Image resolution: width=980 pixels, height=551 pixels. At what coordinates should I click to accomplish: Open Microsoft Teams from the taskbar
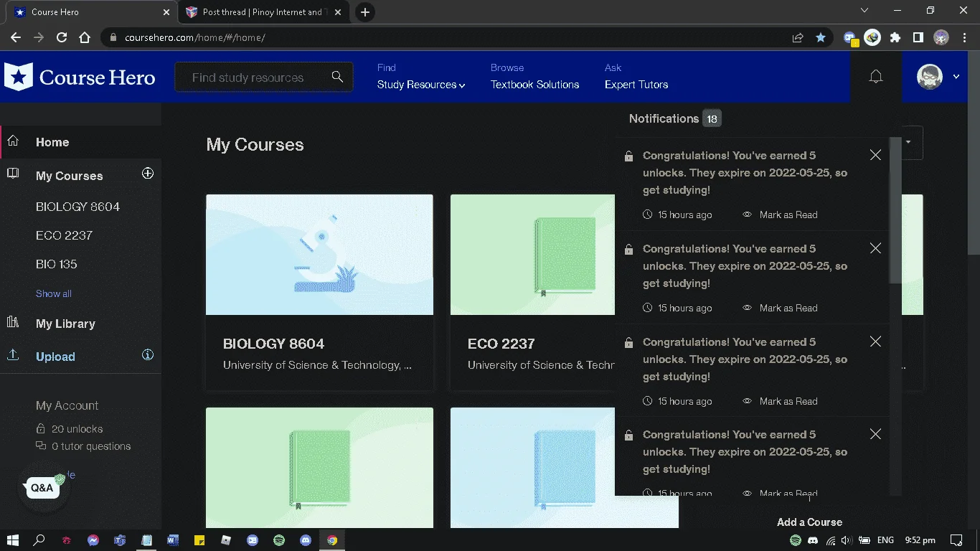[120, 540]
